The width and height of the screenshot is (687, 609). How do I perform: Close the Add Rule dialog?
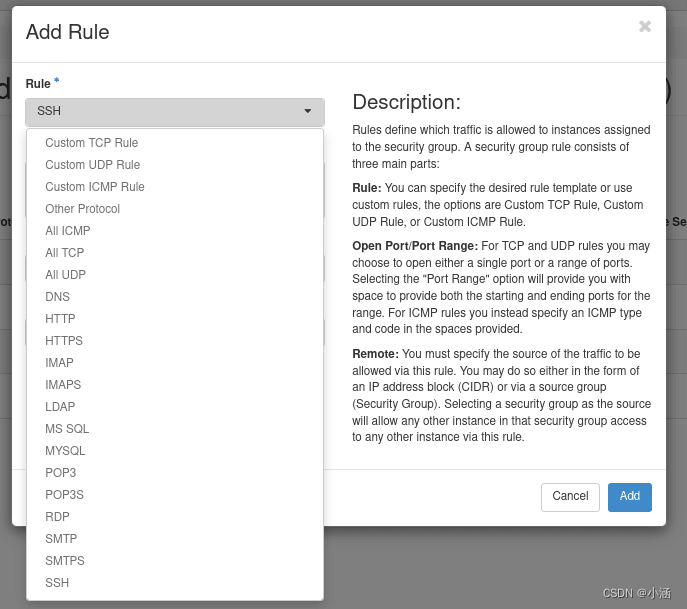(645, 27)
